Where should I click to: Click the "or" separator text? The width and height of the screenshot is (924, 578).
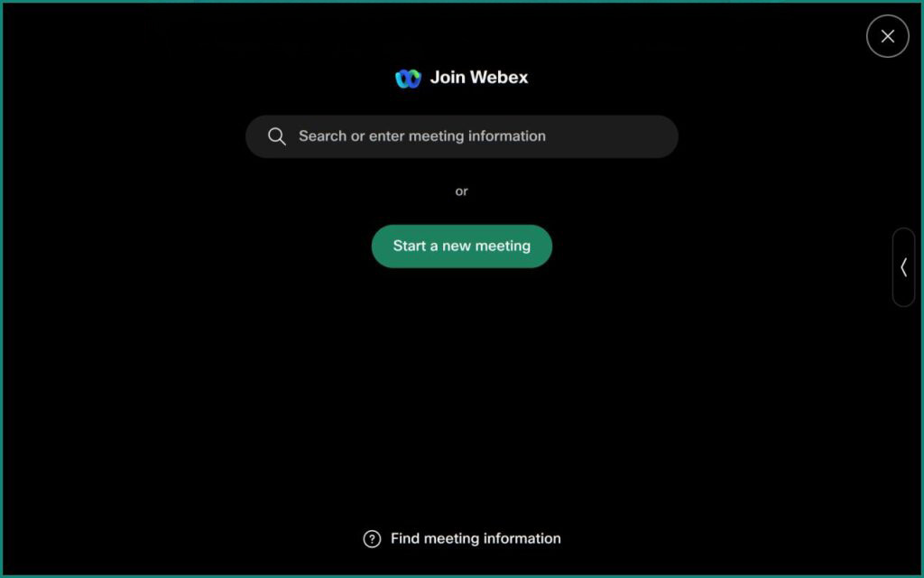tap(461, 191)
